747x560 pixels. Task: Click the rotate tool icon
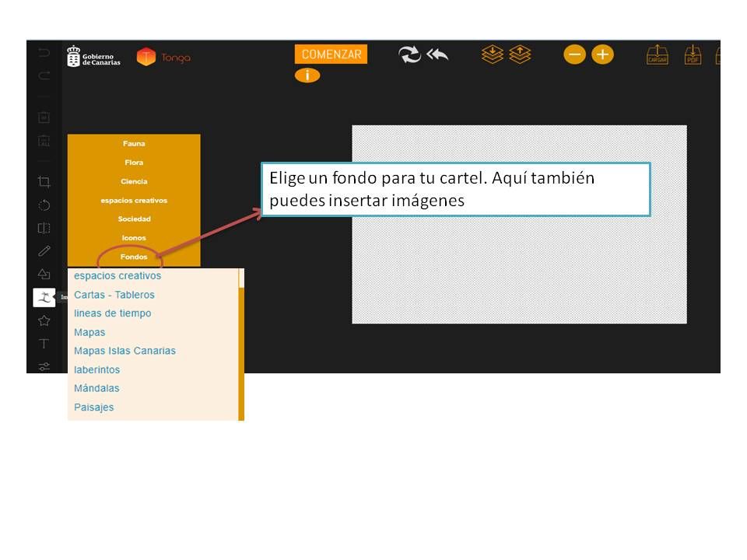pyautogui.click(x=44, y=205)
